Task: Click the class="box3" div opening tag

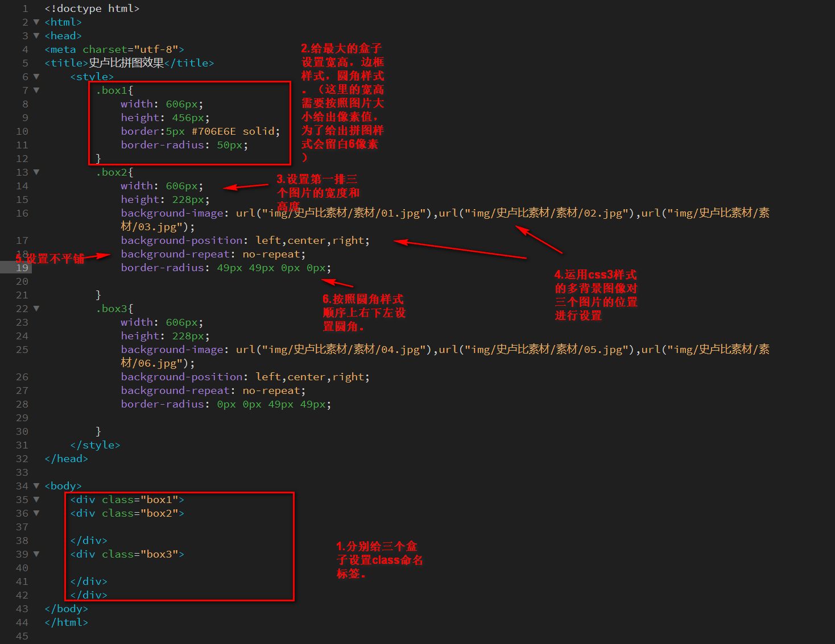Action: [x=127, y=554]
